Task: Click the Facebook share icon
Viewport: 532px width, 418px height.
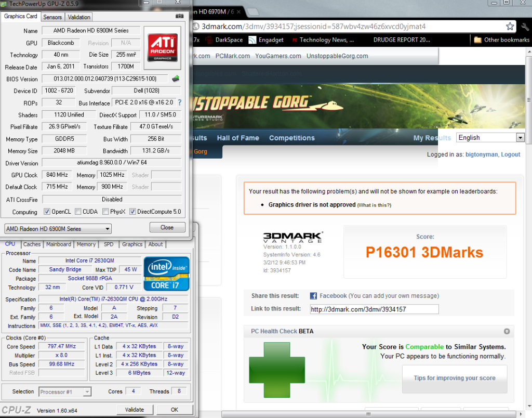Action: click(313, 296)
